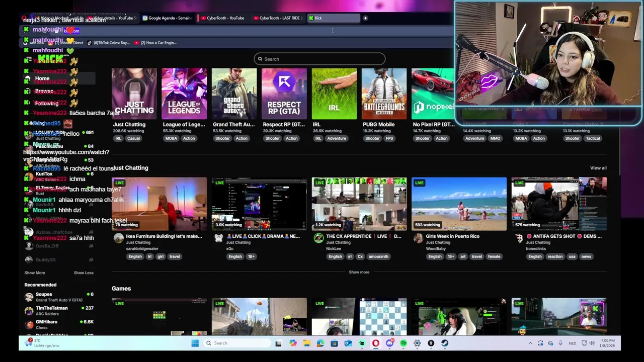The width and height of the screenshot is (644, 362).
Task: Open Girls Week in Puerto Rico stream
Action: pyautogui.click(x=459, y=204)
